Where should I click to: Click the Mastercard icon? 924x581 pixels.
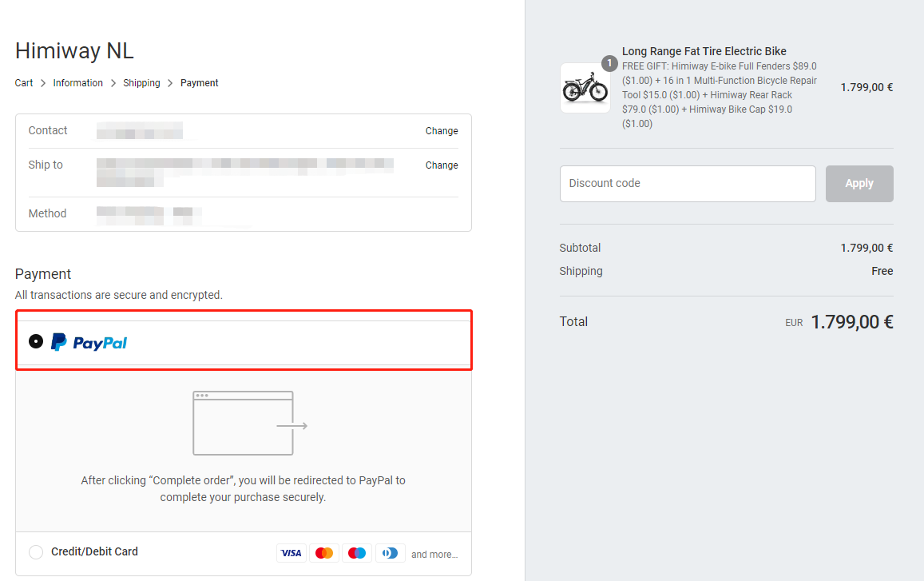[324, 552]
